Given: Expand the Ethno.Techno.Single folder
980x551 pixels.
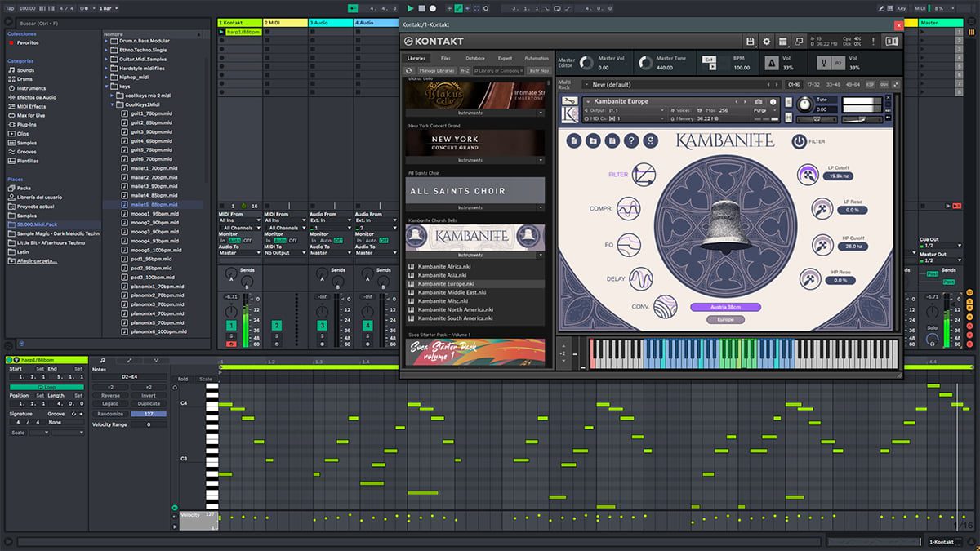Looking at the screenshot, I should click(108, 50).
